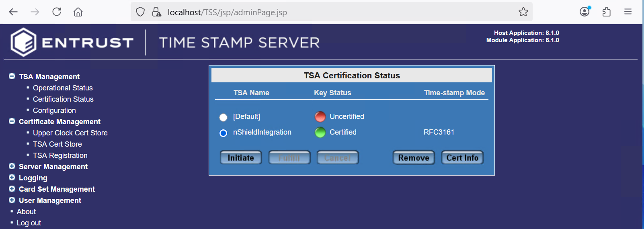Expand the Card Set Management section
This screenshot has height=229, width=644.
click(x=12, y=189)
